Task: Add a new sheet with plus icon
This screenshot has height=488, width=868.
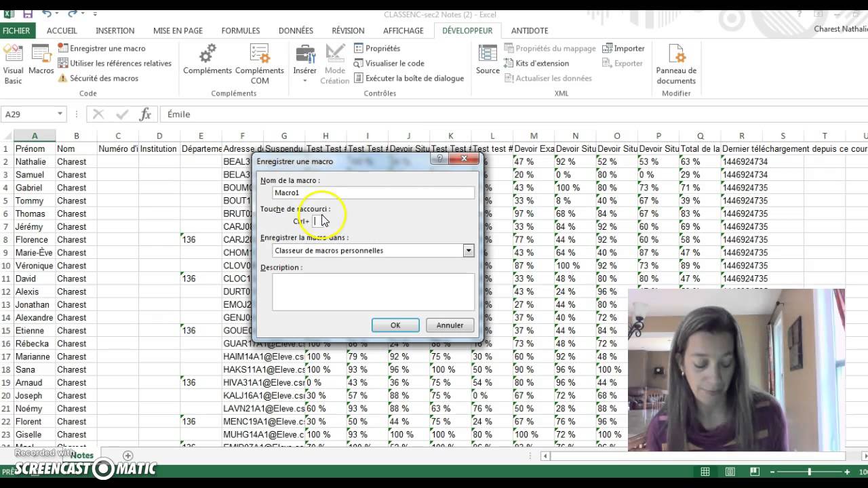Action: [127, 455]
